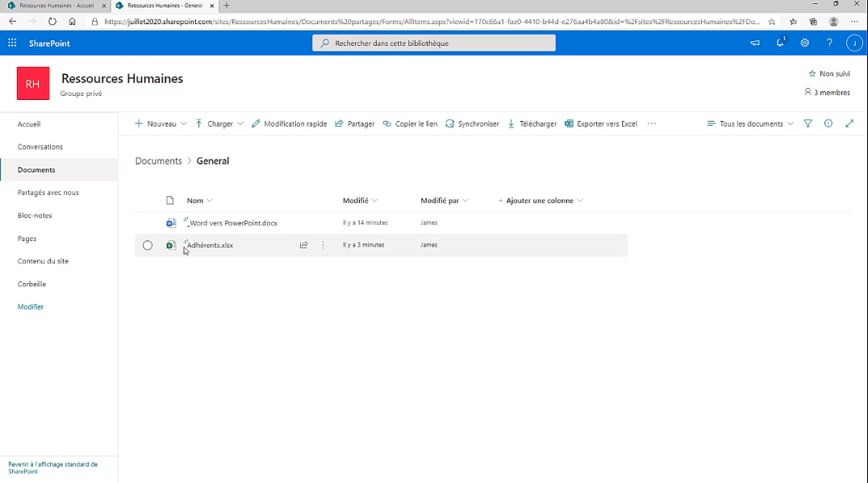The height and width of the screenshot is (483, 868).
Task: Open the help question mark icon
Action: pos(829,44)
